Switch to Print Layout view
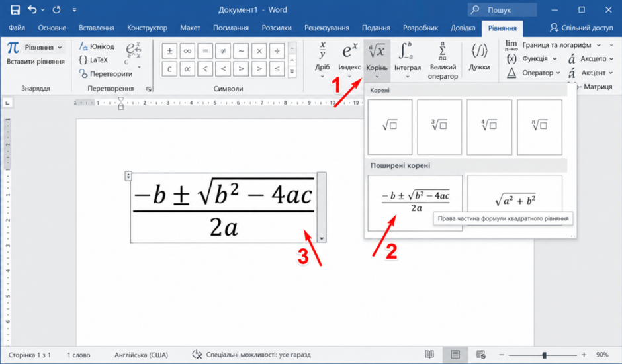 (455, 355)
